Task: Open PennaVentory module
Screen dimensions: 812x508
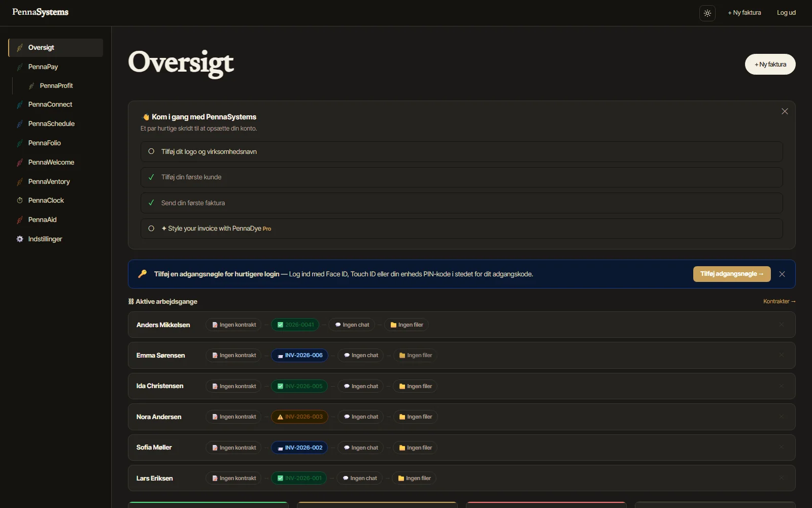Action: 56,182
